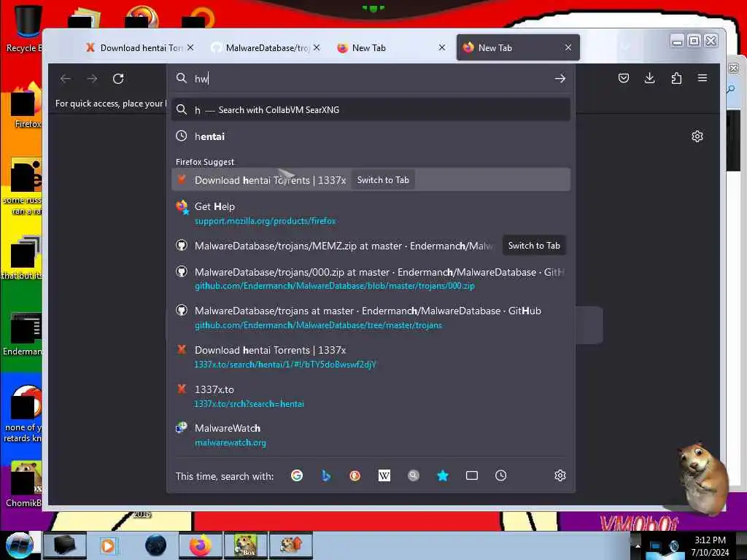Click the address bar text field
Viewport: 747px width, 560px height.
coord(371,79)
